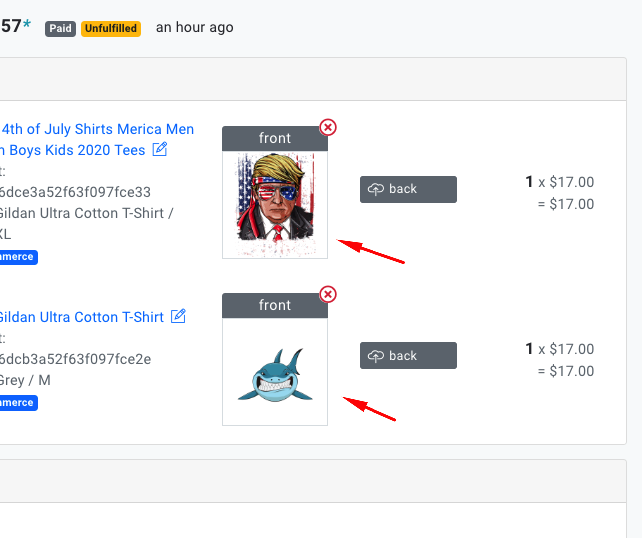Screen dimensions: 642x538
Task: Upload back design for Grey / M shirt
Action: 408,355
